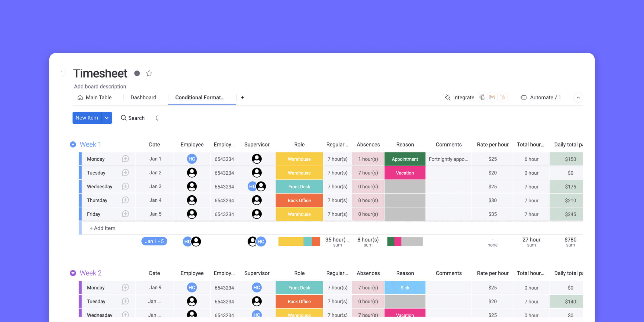Click the info icon next to Timesheet
This screenshot has width=644, height=322.
tap(138, 73)
